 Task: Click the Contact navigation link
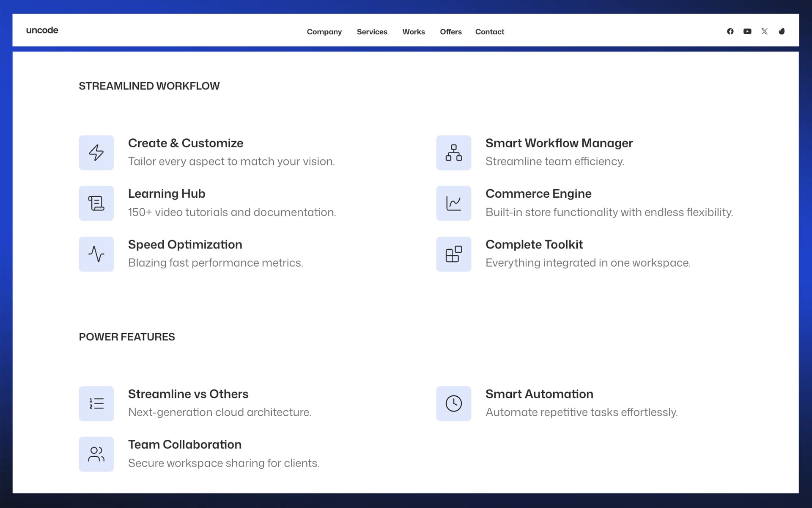[x=489, y=32]
